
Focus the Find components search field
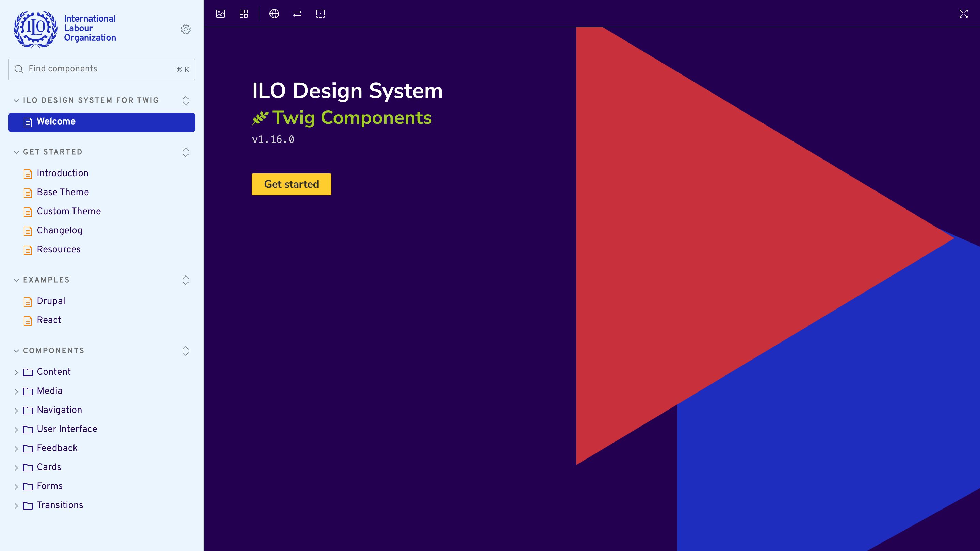click(102, 69)
